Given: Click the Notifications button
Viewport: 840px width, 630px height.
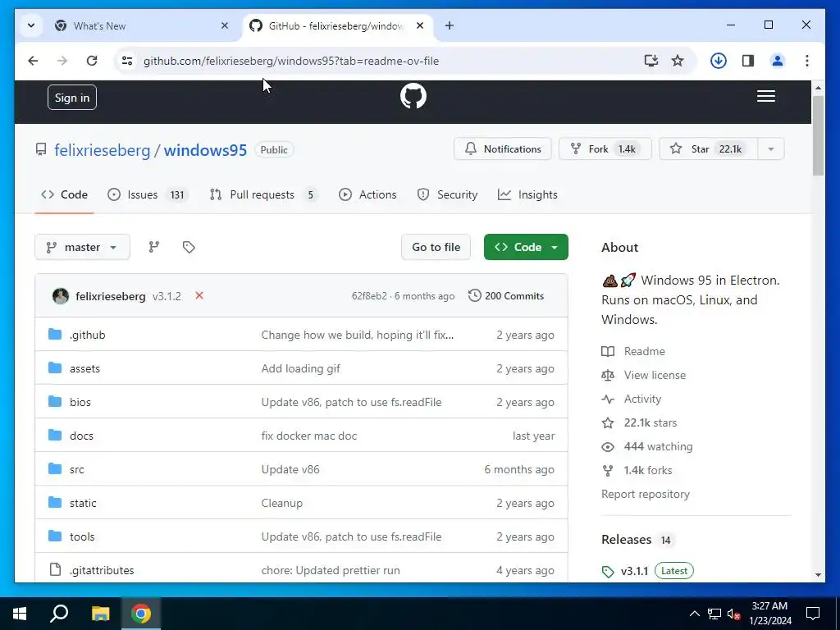Looking at the screenshot, I should 503,149.
